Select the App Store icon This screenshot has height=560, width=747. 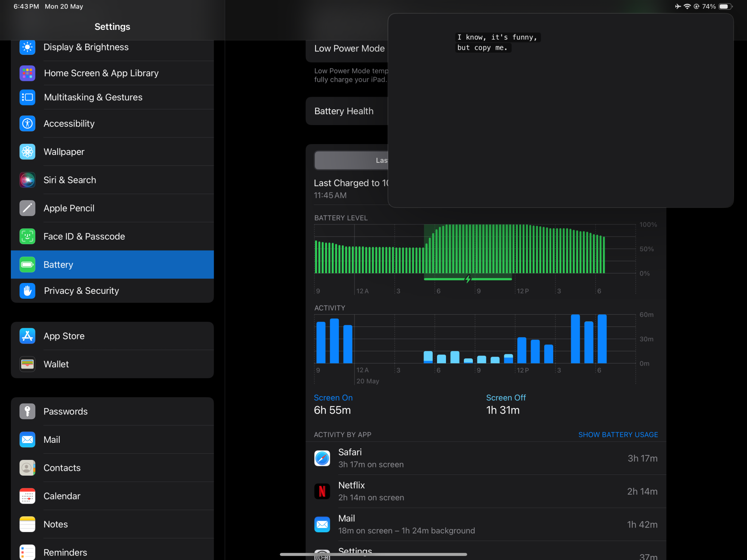click(x=27, y=336)
